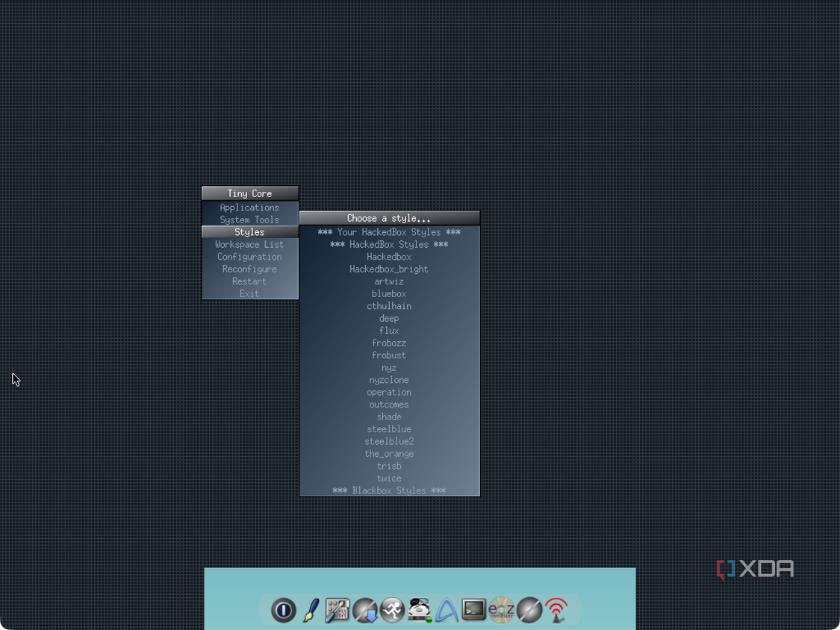840x630 pixels.
Task: Apply the the_orange style
Action: click(390, 454)
